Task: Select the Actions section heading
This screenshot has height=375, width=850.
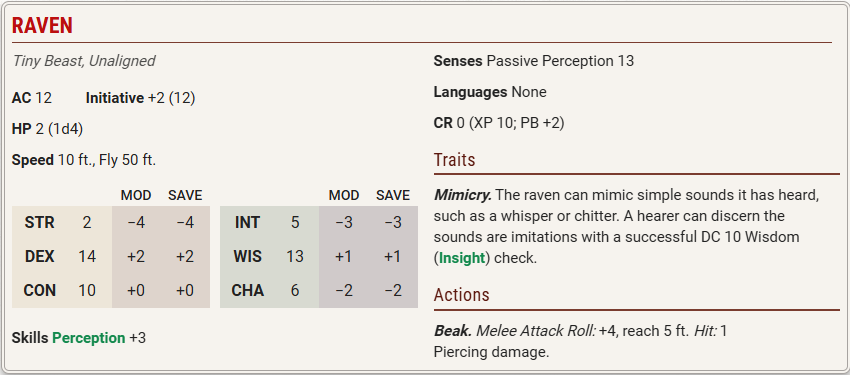Action: pyautogui.click(x=461, y=295)
